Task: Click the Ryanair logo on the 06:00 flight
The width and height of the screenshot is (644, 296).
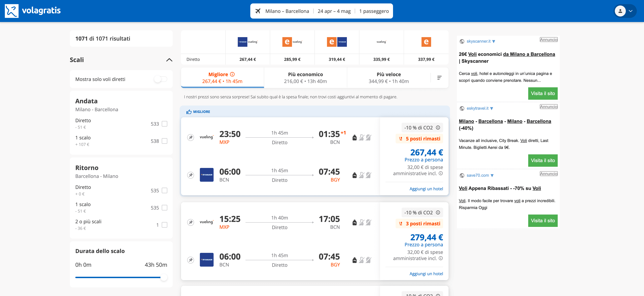Action: click(x=207, y=174)
